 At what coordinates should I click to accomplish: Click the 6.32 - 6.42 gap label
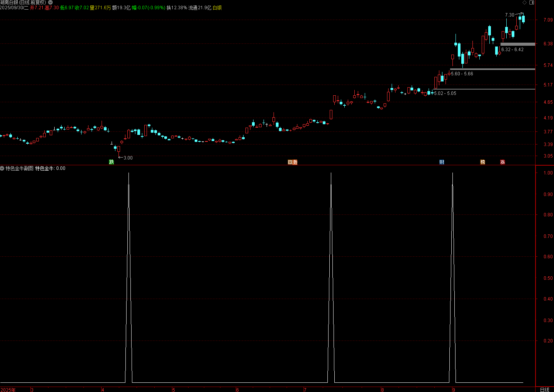[512, 50]
